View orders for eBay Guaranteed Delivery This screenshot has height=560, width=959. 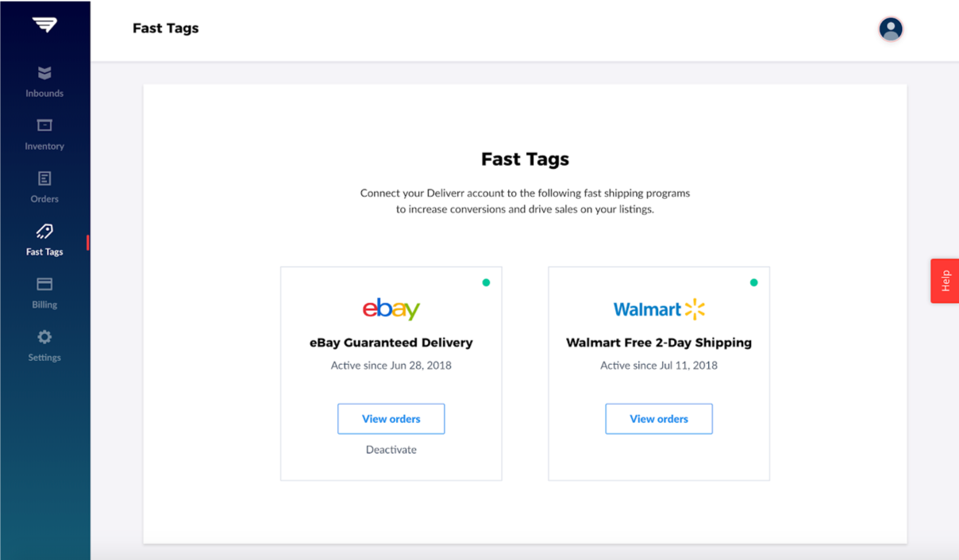pos(391,419)
